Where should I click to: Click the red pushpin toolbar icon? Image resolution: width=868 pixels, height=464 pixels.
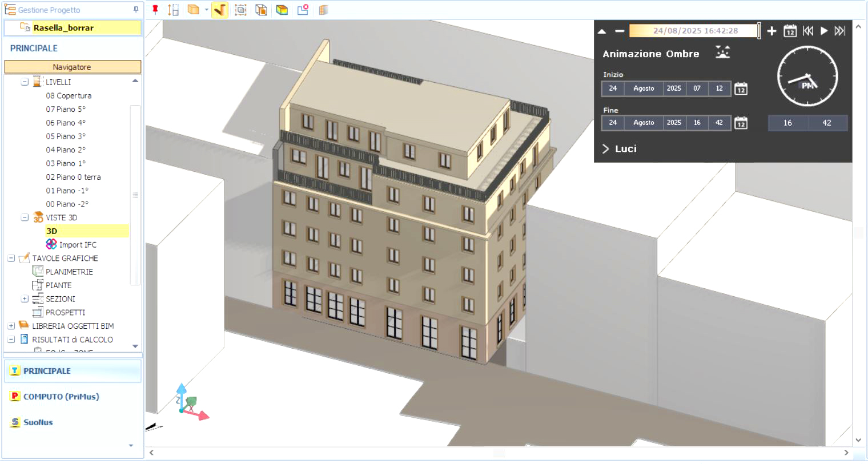[155, 10]
